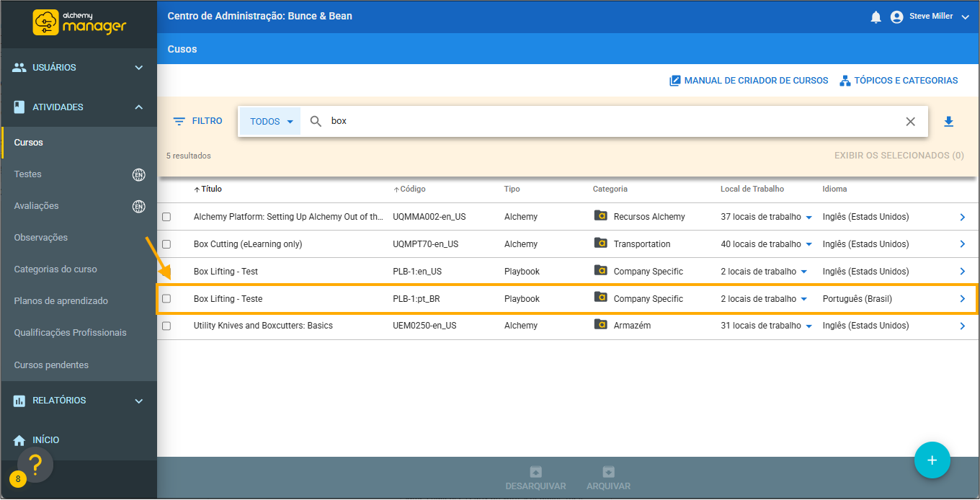Click the round plus add button
Viewport: 980px width, 500px height.
[x=932, y=460]
